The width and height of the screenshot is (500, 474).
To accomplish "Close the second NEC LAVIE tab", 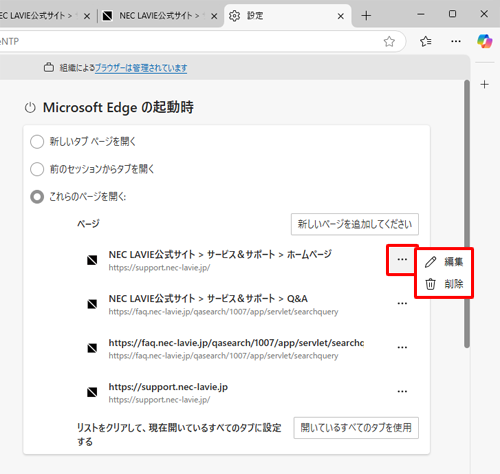I will click(214, 16).
